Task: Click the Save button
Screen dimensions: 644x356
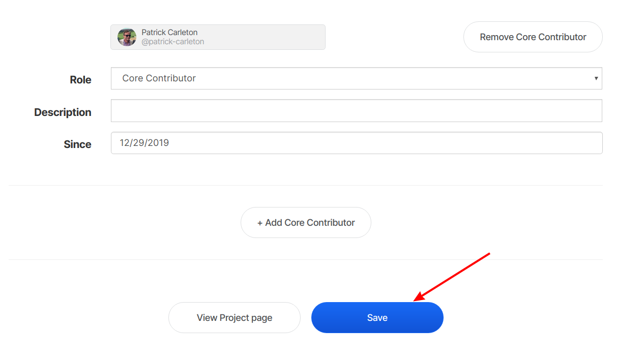Action: (377, 318)
